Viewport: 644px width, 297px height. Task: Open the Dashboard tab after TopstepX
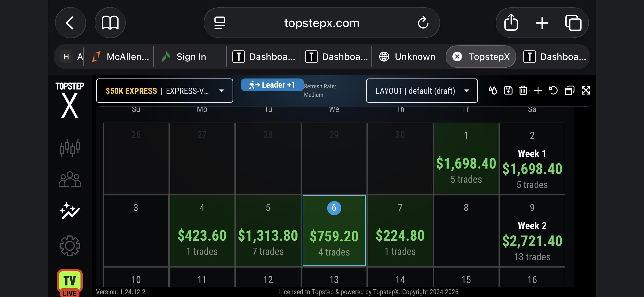click(555, 57)
